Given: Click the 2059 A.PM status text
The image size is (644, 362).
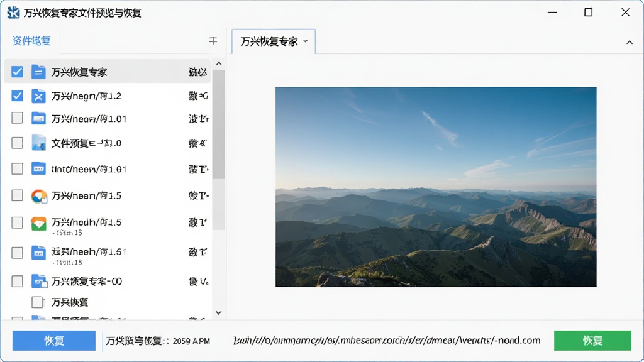Looking at the screenshot, I should point(191,341).
